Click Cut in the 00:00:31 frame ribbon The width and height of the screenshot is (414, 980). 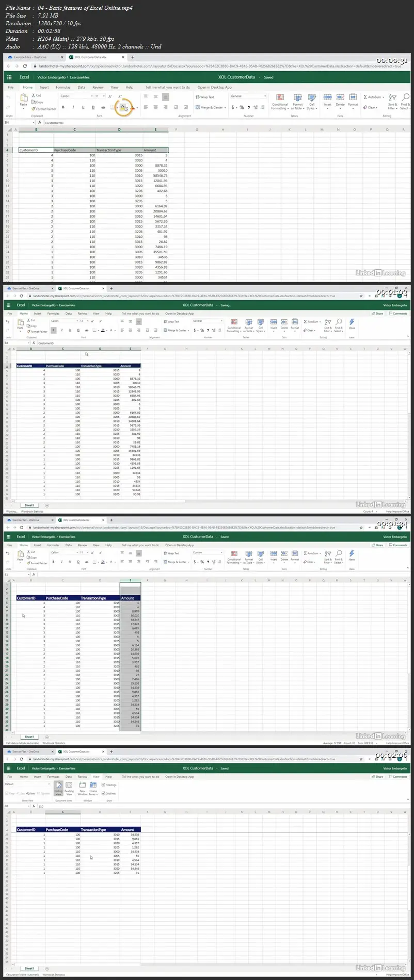point(37,95)
